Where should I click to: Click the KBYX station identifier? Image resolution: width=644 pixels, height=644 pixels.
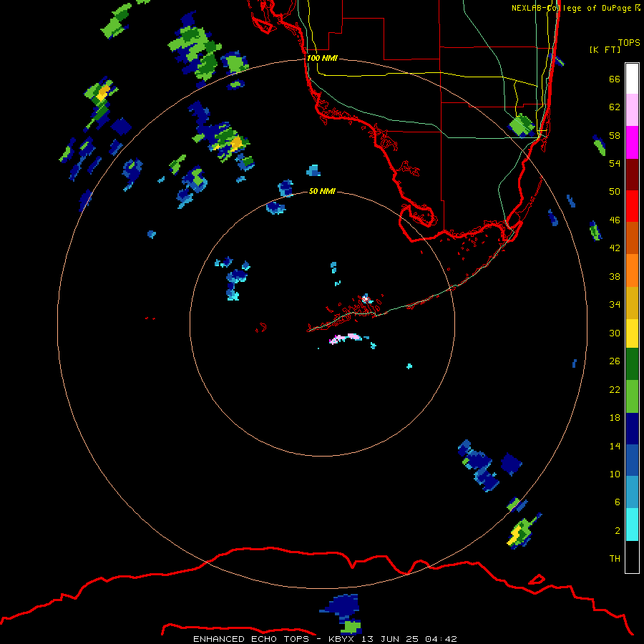[343, 639]
